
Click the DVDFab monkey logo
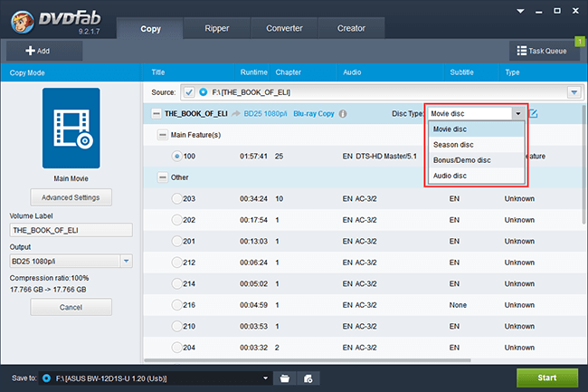pyautogui.click(x=23, y=22)
